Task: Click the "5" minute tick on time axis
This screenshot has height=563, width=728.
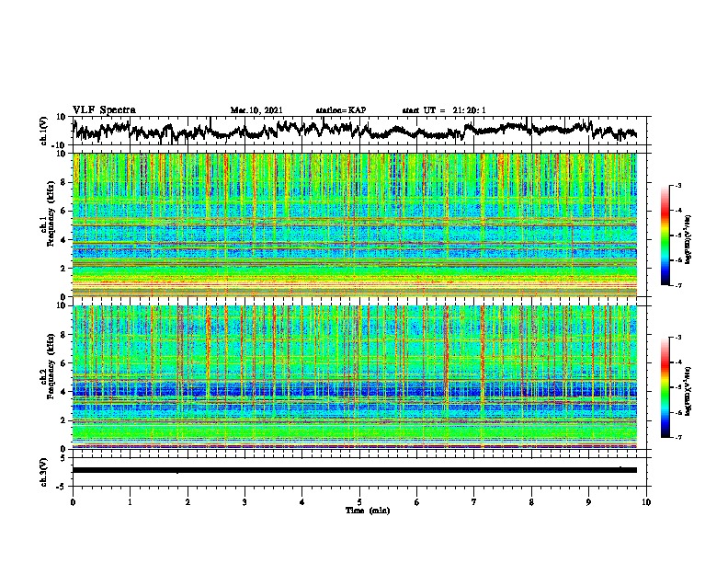Action: pos(359,502)
